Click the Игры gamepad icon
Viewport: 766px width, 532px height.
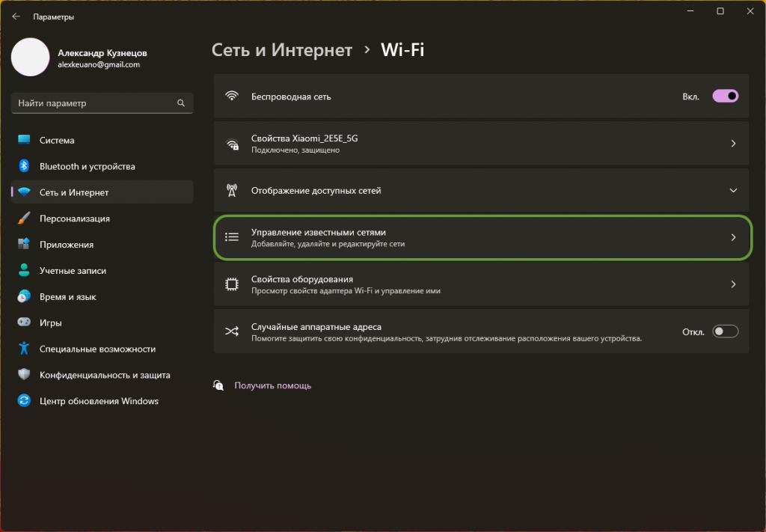[x=24, y=322]
